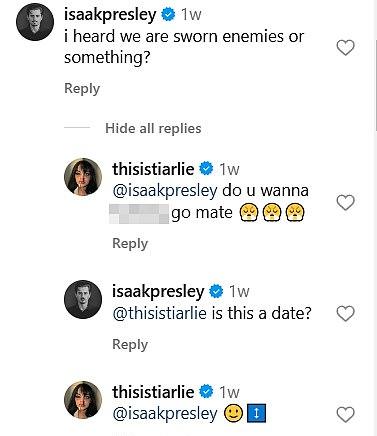The image size is (377, 436).
Task: Like isaakpresley's sworn enemies comment
Action: point(345,48)
